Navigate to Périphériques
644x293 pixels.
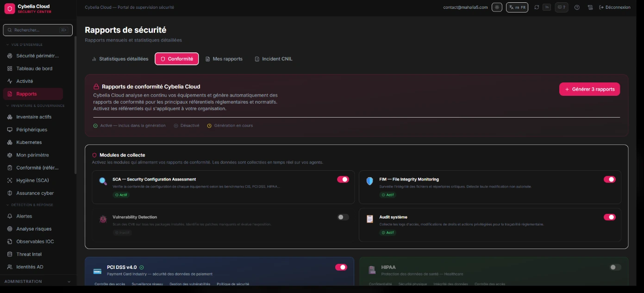(x=33, y=130)
